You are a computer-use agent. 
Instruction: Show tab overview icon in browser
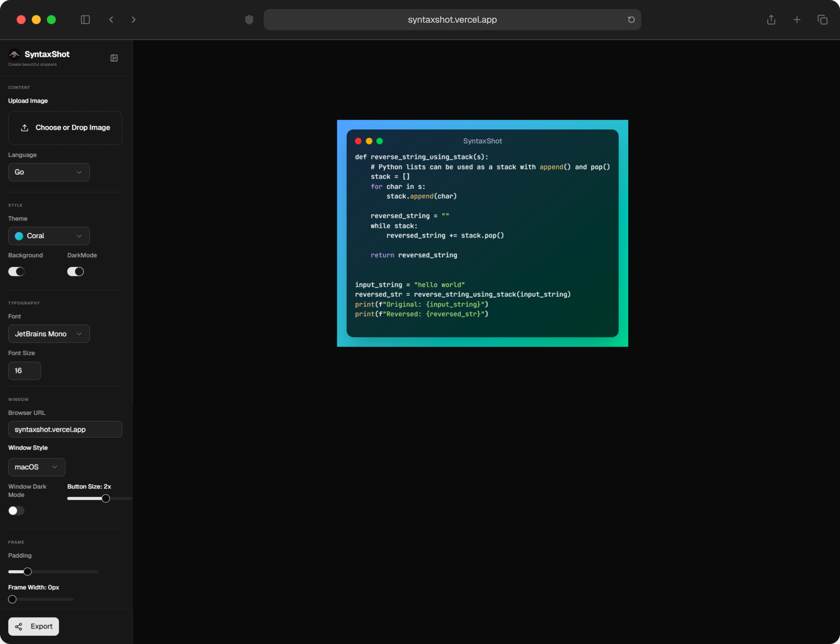822,20
